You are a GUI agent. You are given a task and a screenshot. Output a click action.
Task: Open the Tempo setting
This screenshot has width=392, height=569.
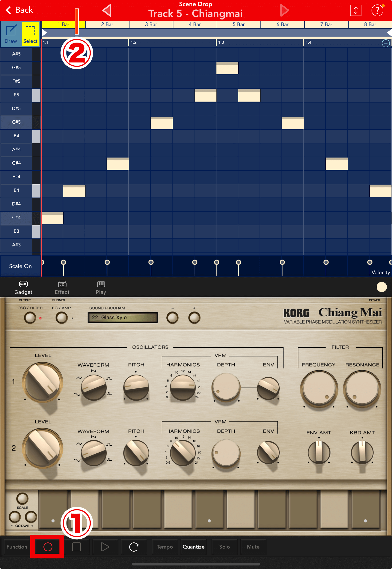coord(165,547)
